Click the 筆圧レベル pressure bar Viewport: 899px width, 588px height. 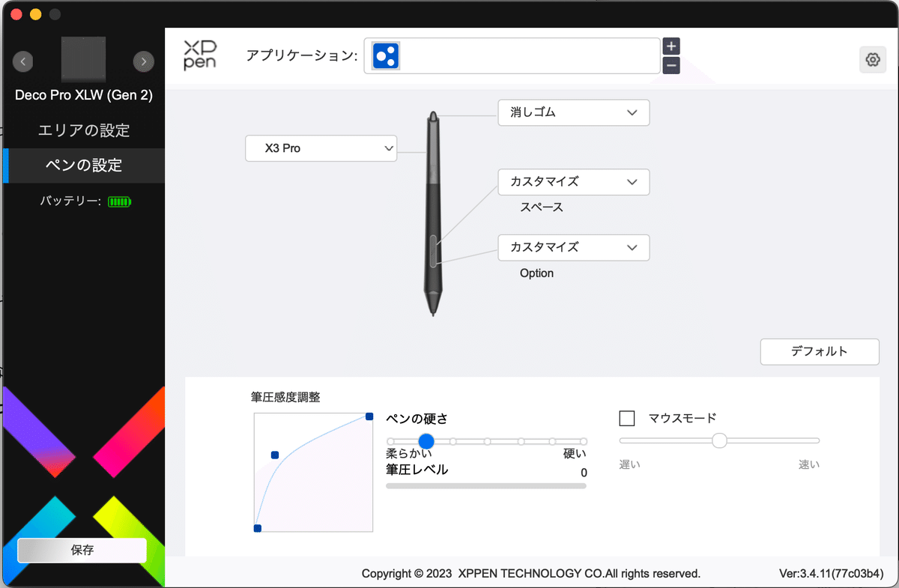click(x=486, y=486)
